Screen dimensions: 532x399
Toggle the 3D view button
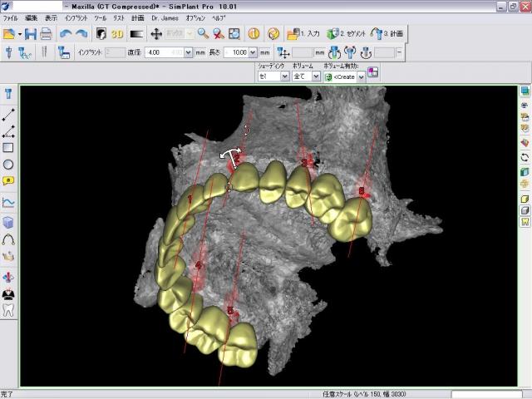pos(117,34)
